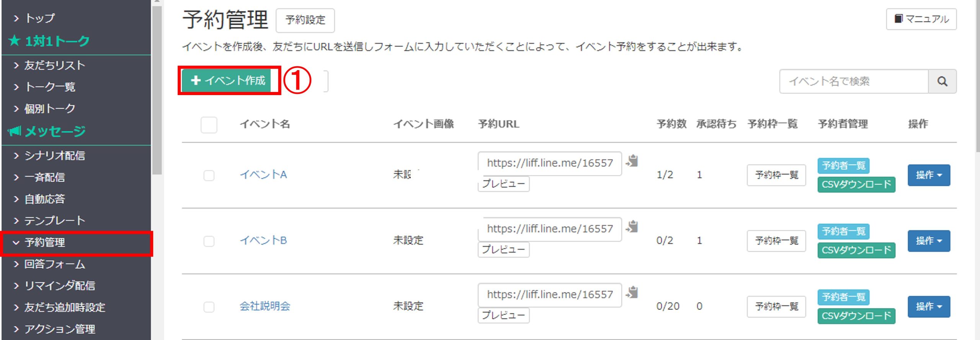
Task: Open シナリオ配信 in the sidebar
Action: tap(77, 156)
